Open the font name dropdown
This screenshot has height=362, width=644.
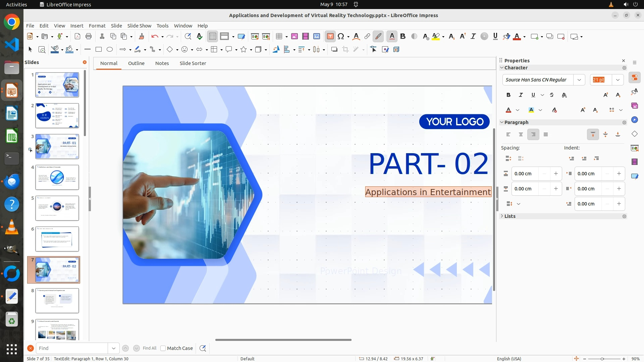click(579, 80)
